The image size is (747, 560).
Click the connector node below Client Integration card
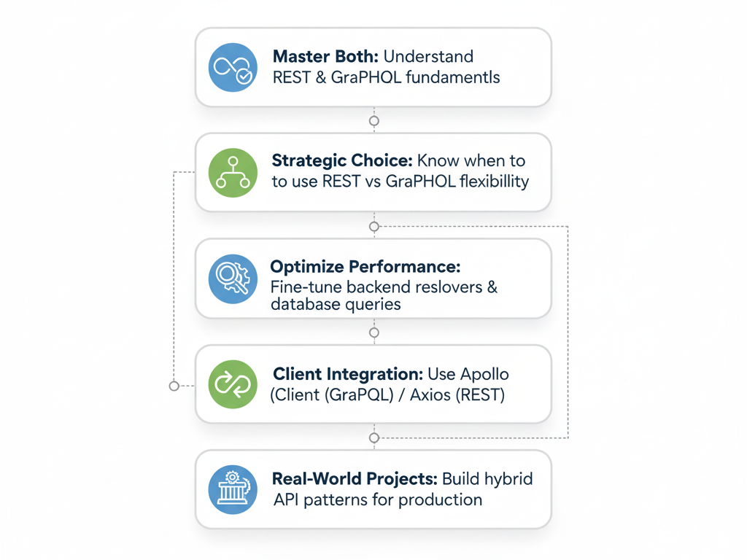pos(374,438)
